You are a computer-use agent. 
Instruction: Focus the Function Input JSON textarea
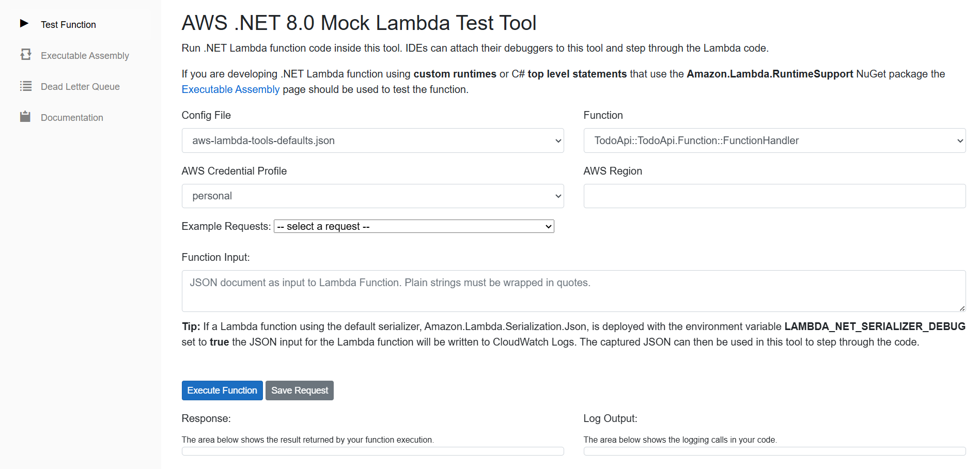coord(572,291)
